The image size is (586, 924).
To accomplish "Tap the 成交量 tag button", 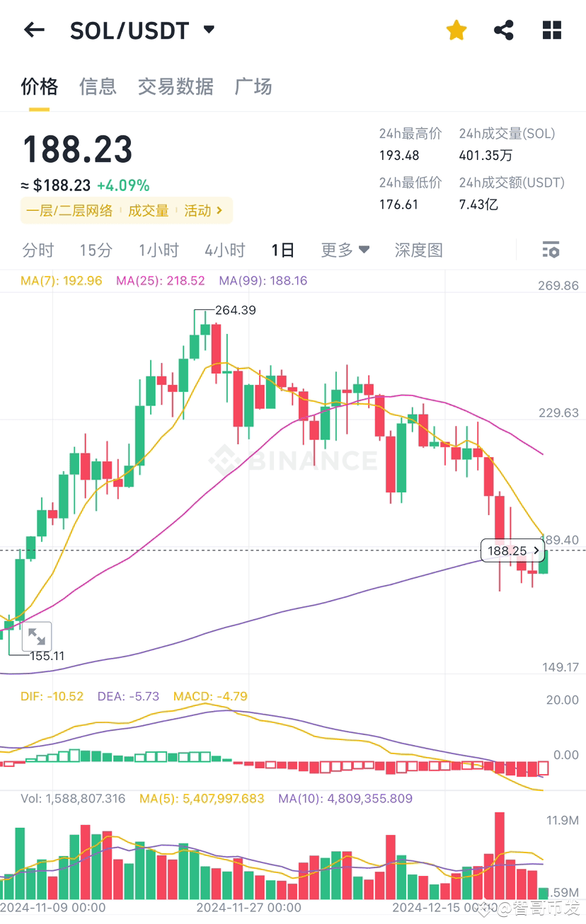I will pyautogui.click(x=148, y=210).
